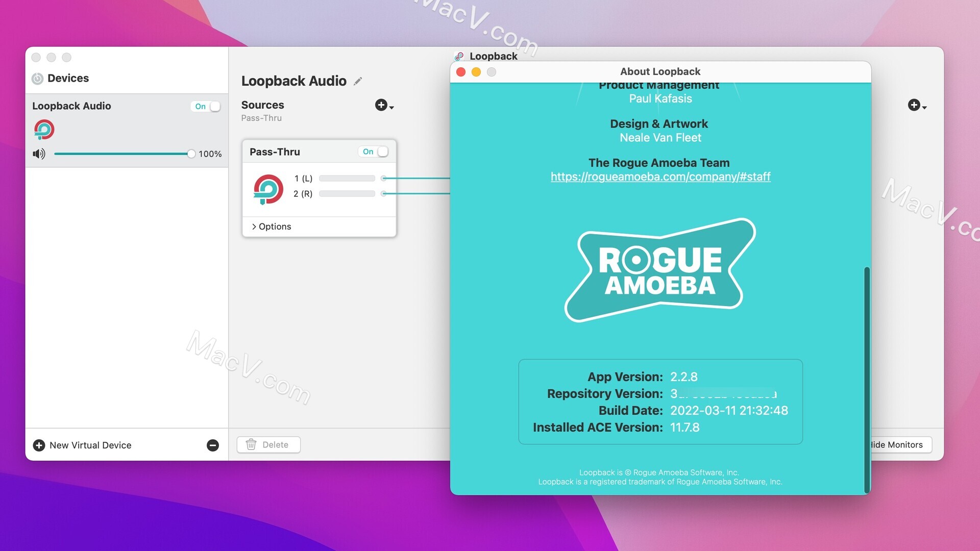Screen dimensions: 980x551
Task: Click the About window scrollbar
Action: click(867, 380)
